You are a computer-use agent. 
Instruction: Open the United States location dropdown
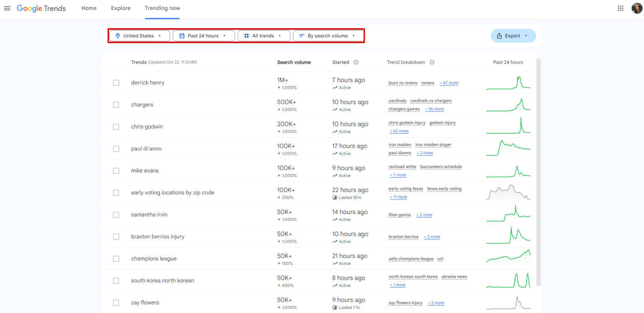pyautogui.click(x=139, y=36)
